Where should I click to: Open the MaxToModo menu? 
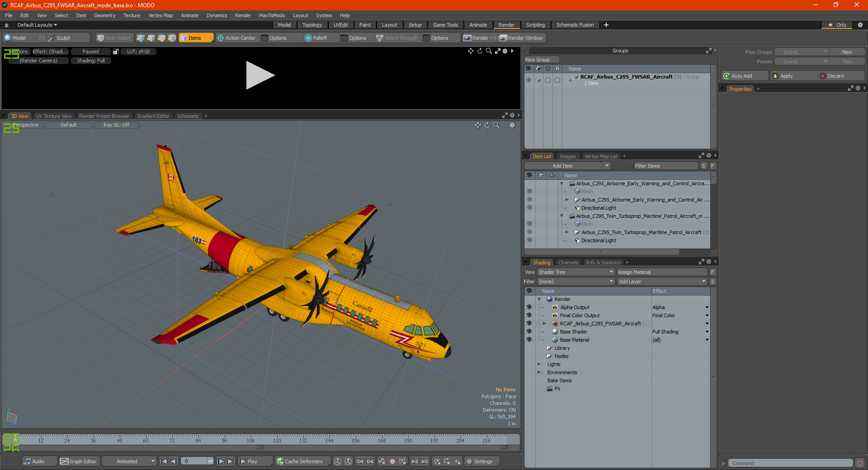tap(272, 15)
